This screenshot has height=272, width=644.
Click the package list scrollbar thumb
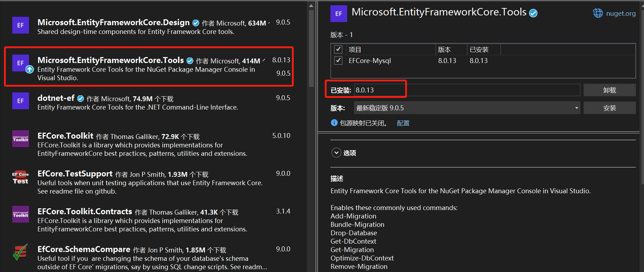coord(311,48)
